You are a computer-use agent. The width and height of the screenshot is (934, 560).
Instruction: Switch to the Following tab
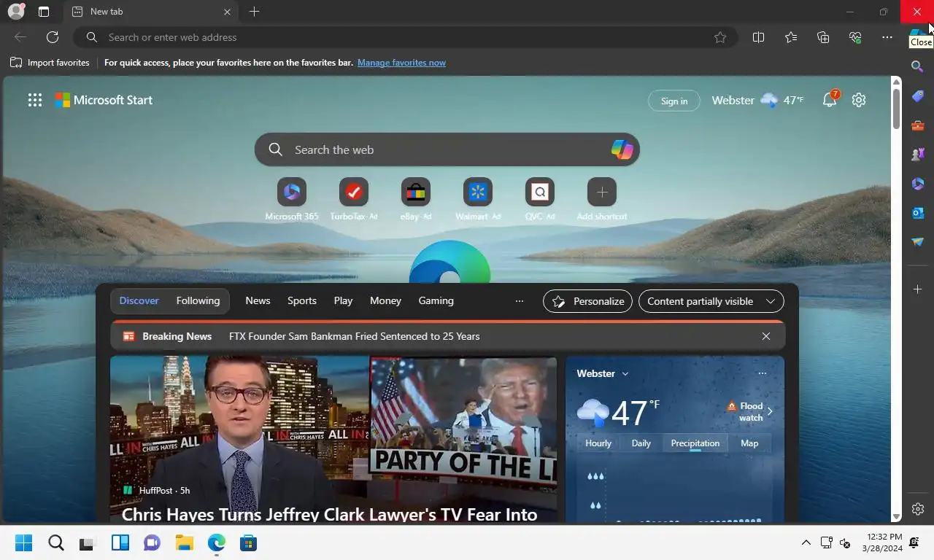198,301
